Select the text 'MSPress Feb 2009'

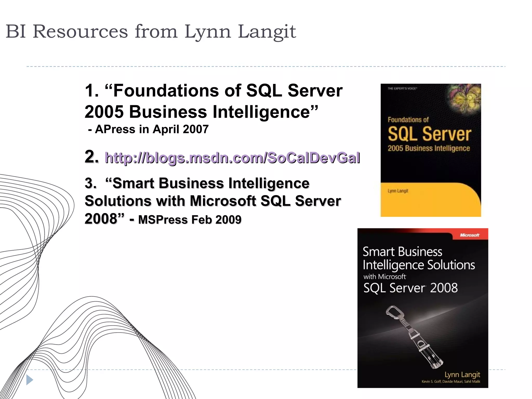(x=190, y=220)
